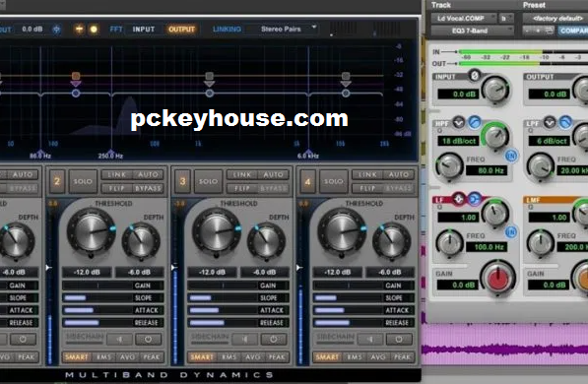The image size is (588, 384).
Task: Enable the HPF IN button
Action: pyautogui.click(x=511, y=156)
